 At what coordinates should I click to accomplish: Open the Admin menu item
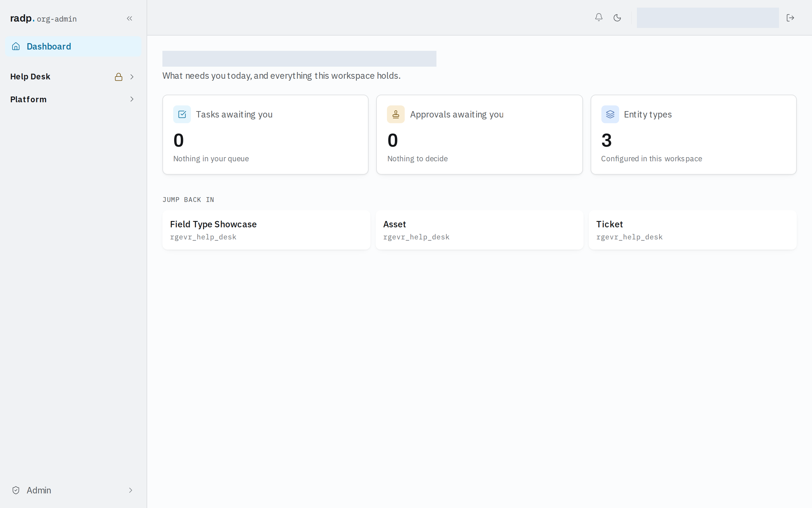(x=73, y=490)
